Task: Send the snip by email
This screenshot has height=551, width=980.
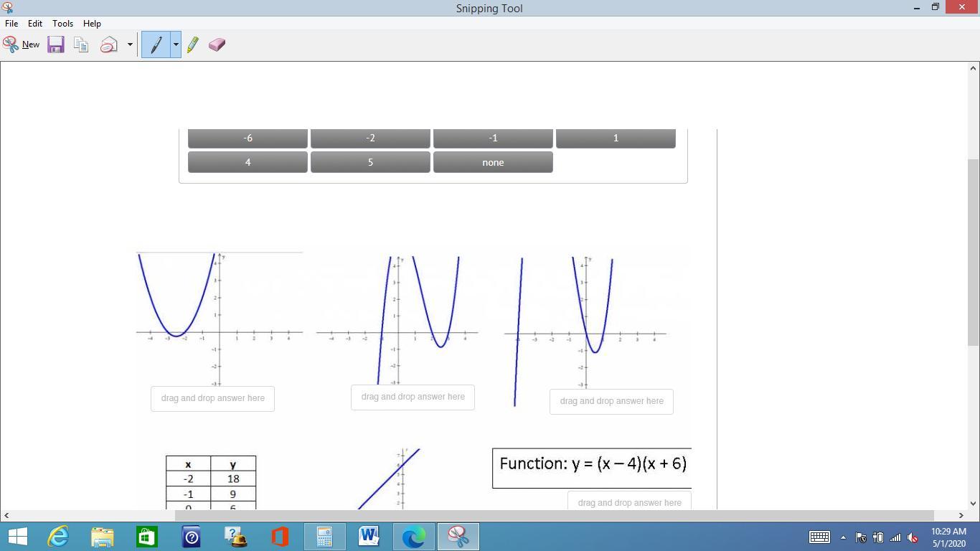Action: (x=108, y=44)
